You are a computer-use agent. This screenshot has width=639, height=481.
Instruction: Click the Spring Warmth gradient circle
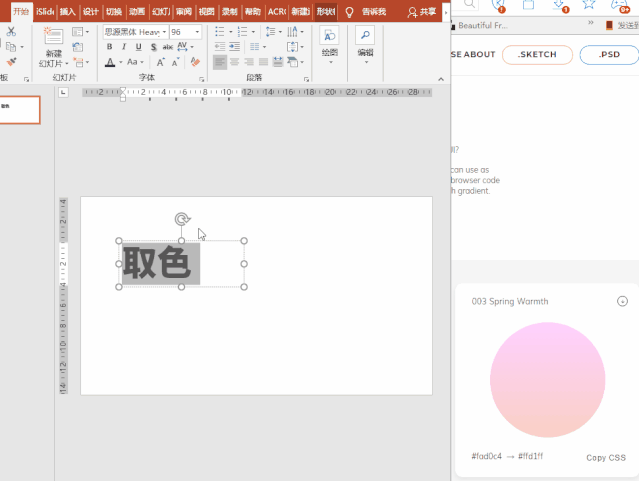(547, 380)
